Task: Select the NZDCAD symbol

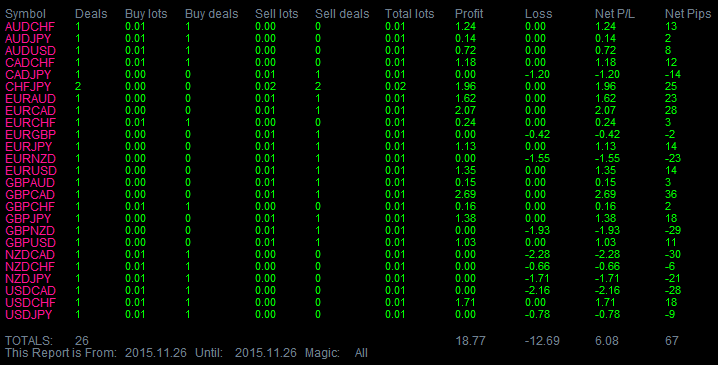Action: tap(30, 255)
